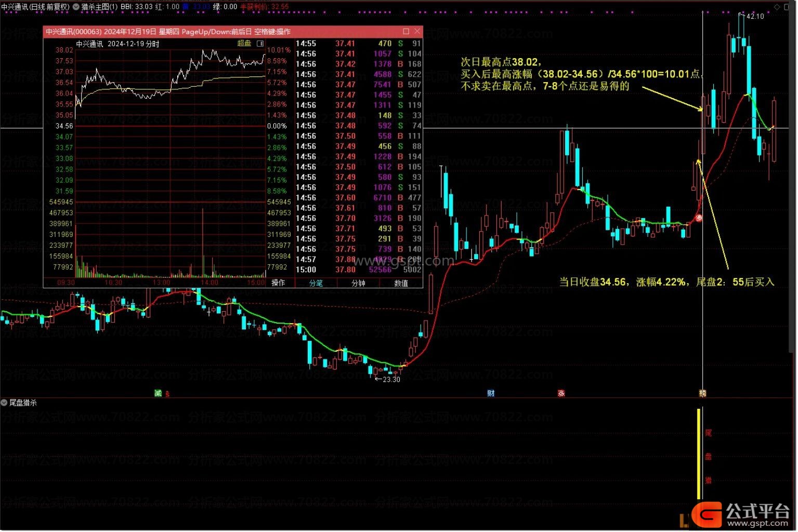
Task: Select the 15:00 tick row at 37.80
Action: click(x=359, y=270)
